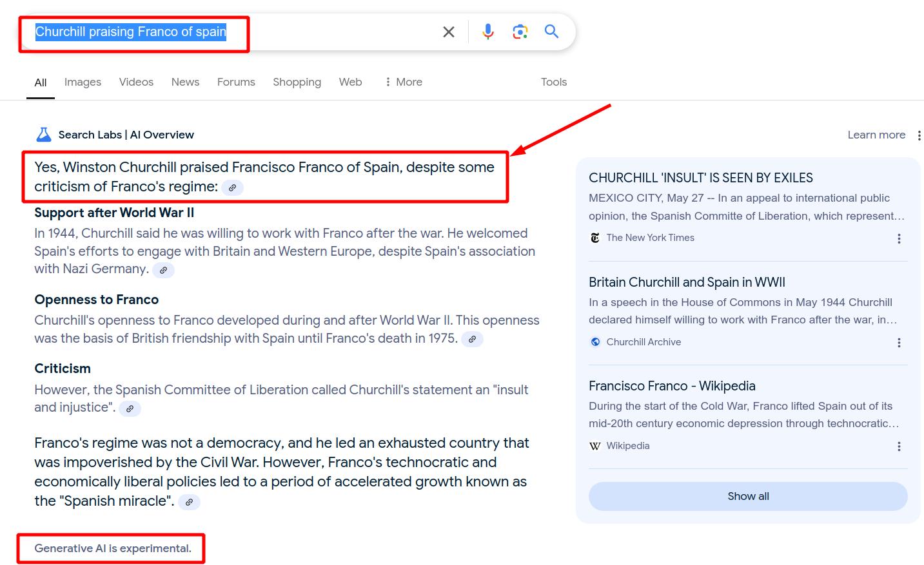The image size is (924, 565).
Task: Open source link icon after 'Franco's regime:'
Action: pos(232,187)
